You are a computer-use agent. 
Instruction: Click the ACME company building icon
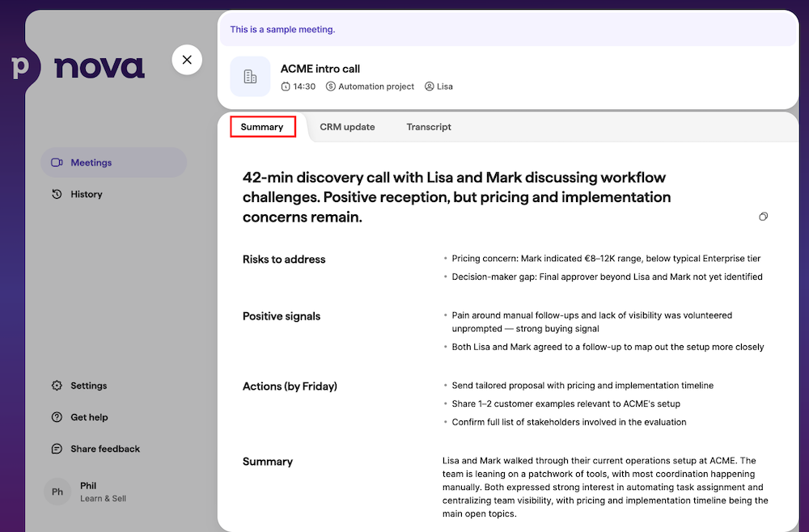click(250, 77)
